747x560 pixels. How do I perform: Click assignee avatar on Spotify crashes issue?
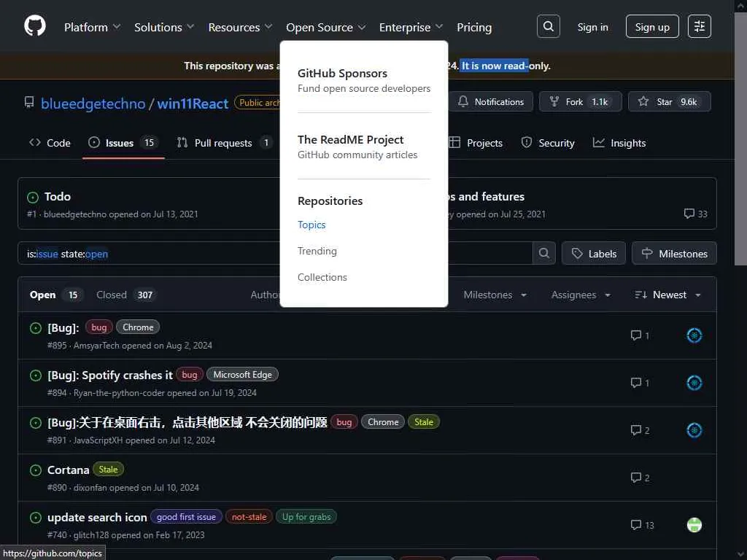(694, 382)
